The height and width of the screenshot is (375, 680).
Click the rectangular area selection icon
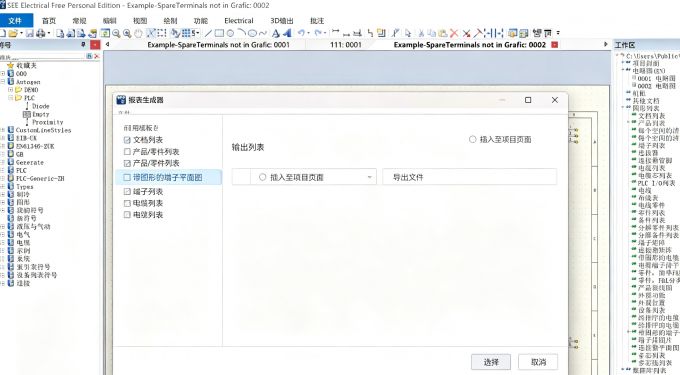coord(162,33)
